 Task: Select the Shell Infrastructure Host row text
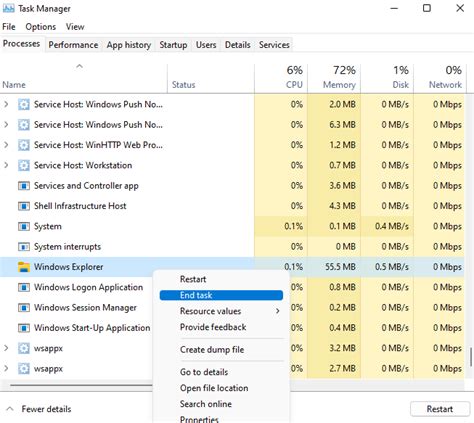[x=80, y=206]
